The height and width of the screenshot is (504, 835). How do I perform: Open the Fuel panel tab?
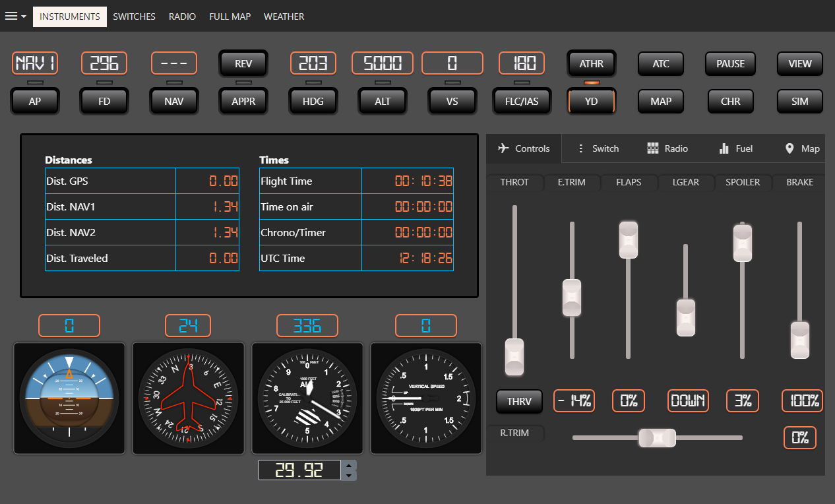click(x=735, y=148)
